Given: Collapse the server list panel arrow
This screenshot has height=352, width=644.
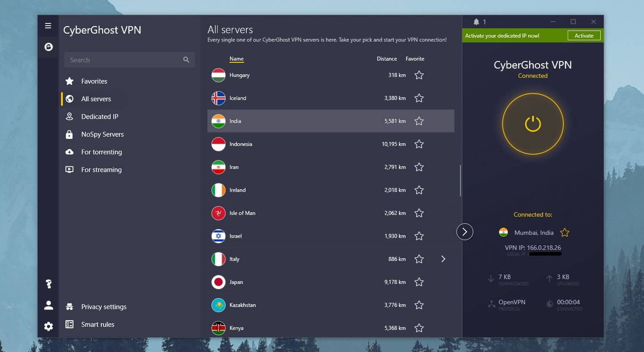Looking at the screenshot, I should (x=465, y=232).
